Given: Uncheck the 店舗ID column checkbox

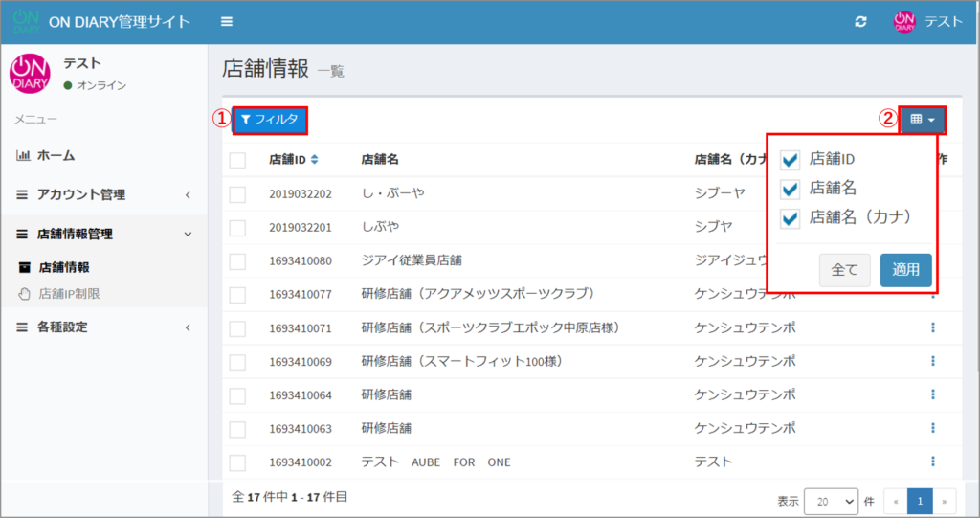Looking at the screenshot, I should click(x=791, y=159).
